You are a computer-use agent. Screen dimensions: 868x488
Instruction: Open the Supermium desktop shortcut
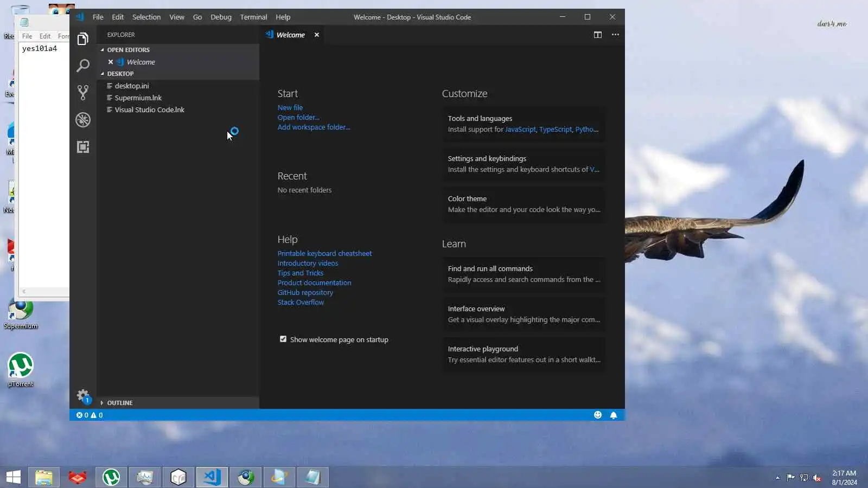click(x=21, y=314)
